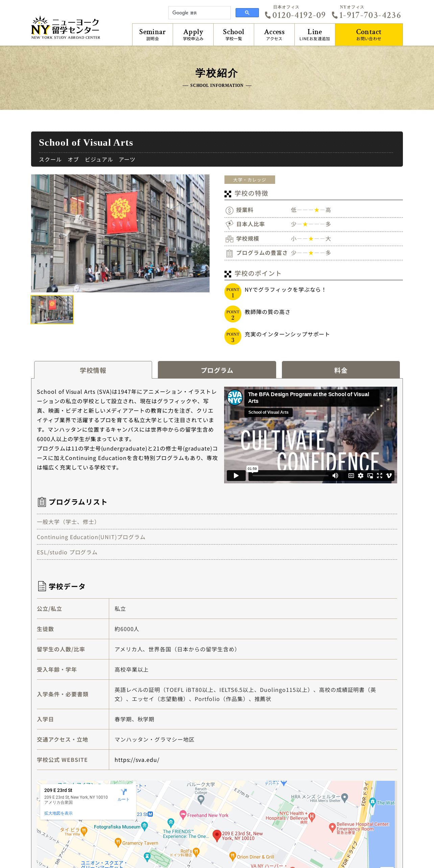Open the Seminar menu item
This screenshot has width=434, height=868.
[x=152, y=34]
